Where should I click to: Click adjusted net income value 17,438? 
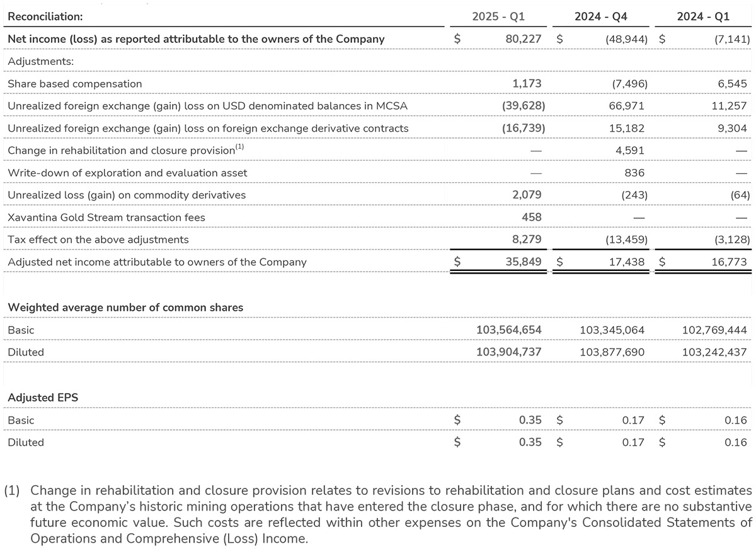click(x=626, y=262)
